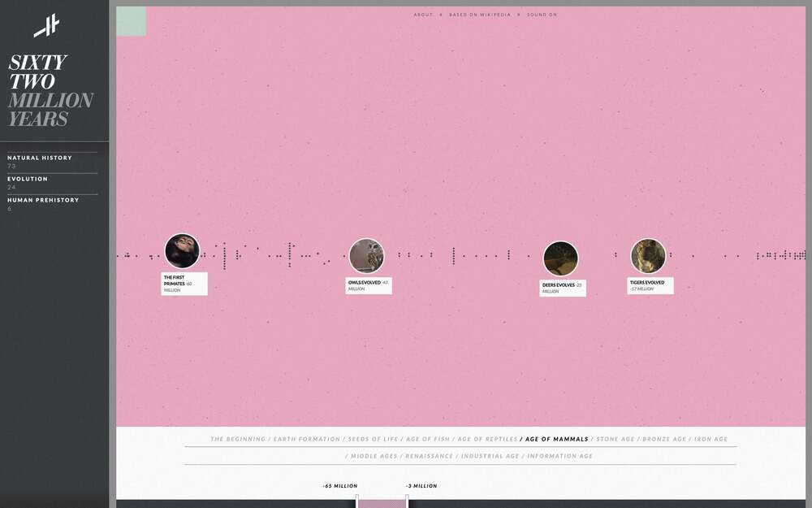The image size is (812, 508).
Task: Filter by Evolution category
Action: point(28,179)
